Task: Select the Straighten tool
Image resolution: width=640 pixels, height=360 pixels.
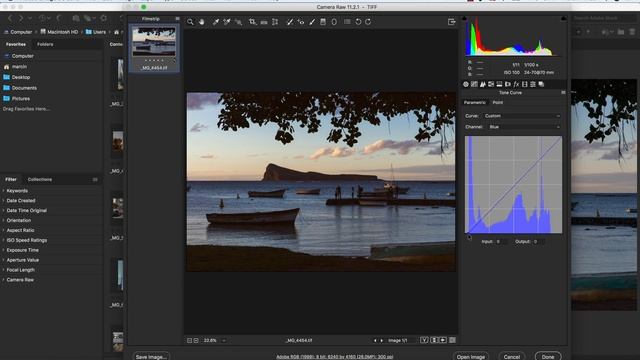Action: tap(264, 22)
